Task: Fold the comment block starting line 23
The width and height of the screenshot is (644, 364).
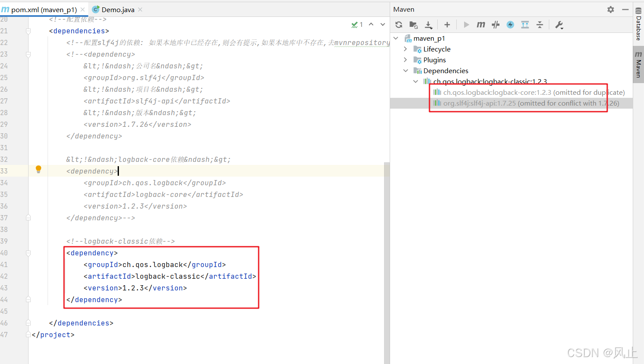Action: click(28, 55)
